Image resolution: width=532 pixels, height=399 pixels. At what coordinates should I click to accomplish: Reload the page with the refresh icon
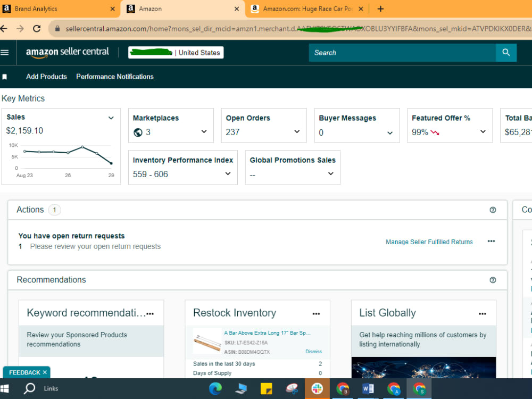37,29
